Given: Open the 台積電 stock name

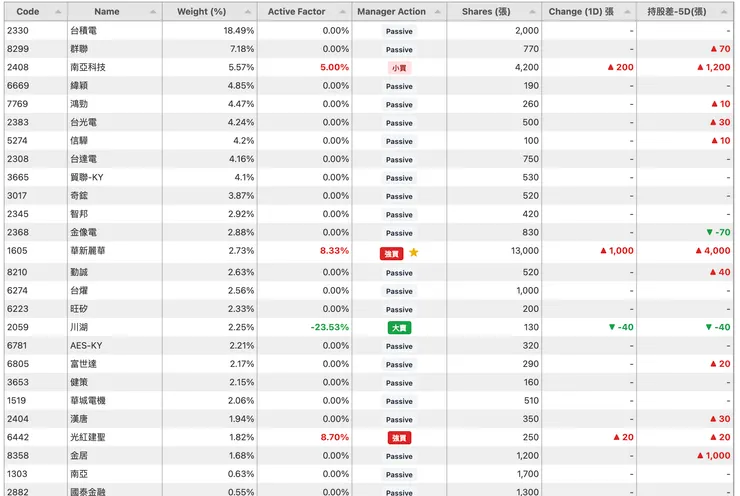Looking at the screenshot, I should (x=83, y=31).
